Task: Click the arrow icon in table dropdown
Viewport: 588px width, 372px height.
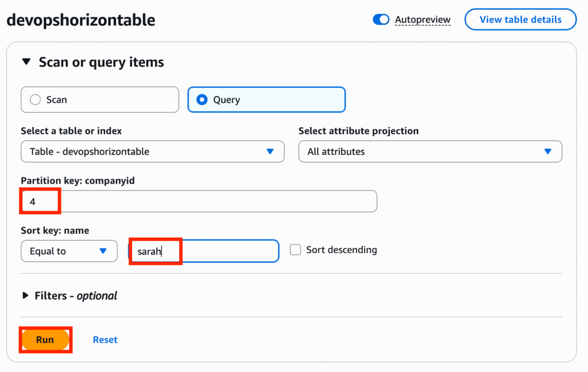Action: click(270, 152)
